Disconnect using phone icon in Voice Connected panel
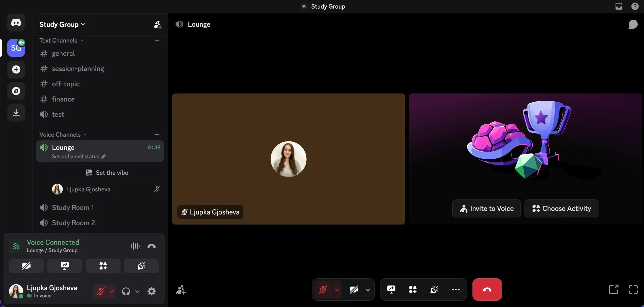 coord(151,246)
